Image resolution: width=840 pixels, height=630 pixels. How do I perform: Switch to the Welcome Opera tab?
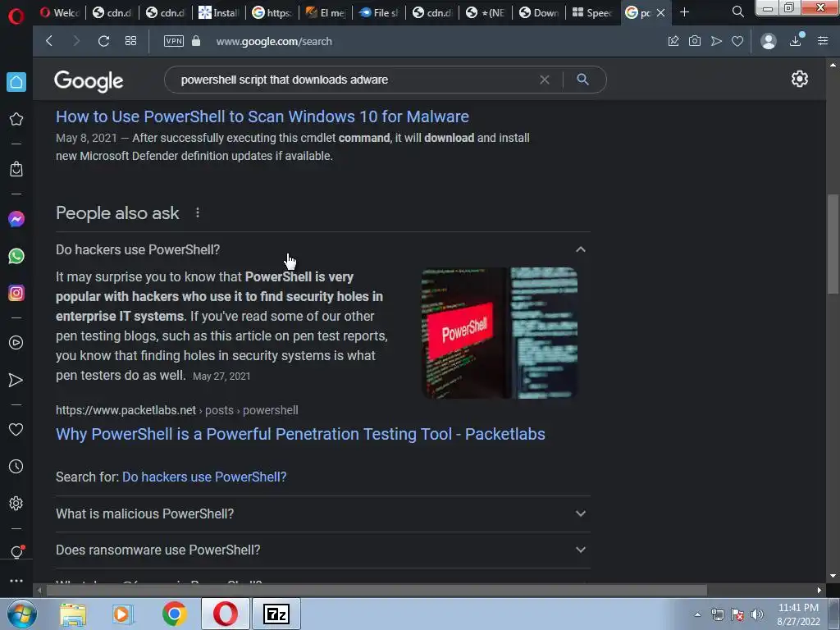tap(59, 12)
